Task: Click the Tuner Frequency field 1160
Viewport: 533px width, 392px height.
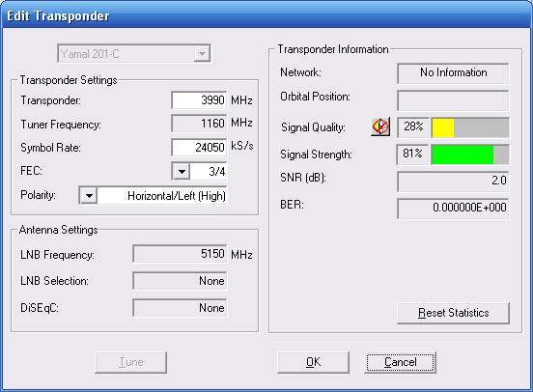Action: [x=199, y=123]
